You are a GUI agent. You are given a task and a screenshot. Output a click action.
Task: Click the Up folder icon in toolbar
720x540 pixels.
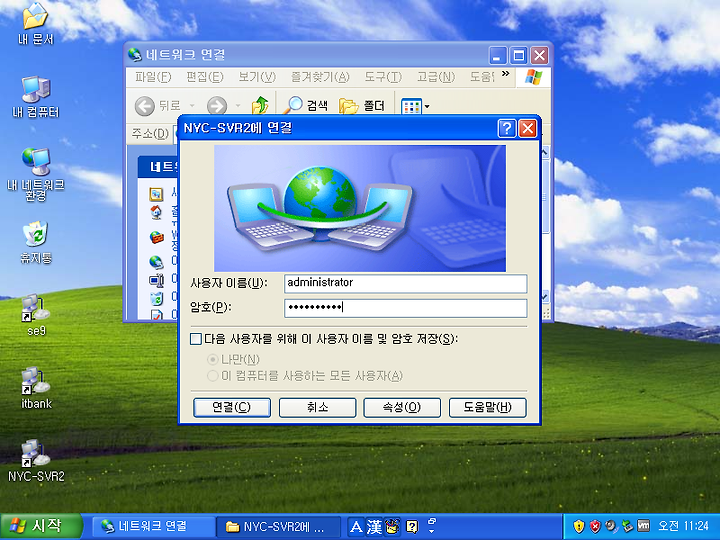point(260,106)
